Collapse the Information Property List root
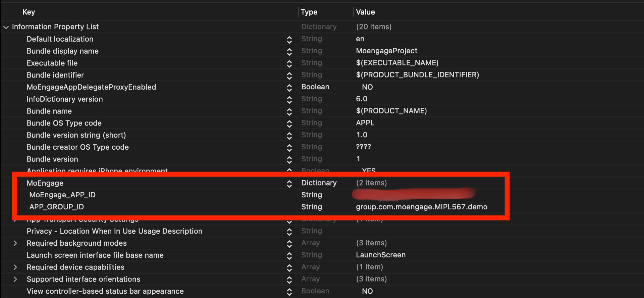Image resolution: width=644 pixels, height=298 pixels. 6,27
